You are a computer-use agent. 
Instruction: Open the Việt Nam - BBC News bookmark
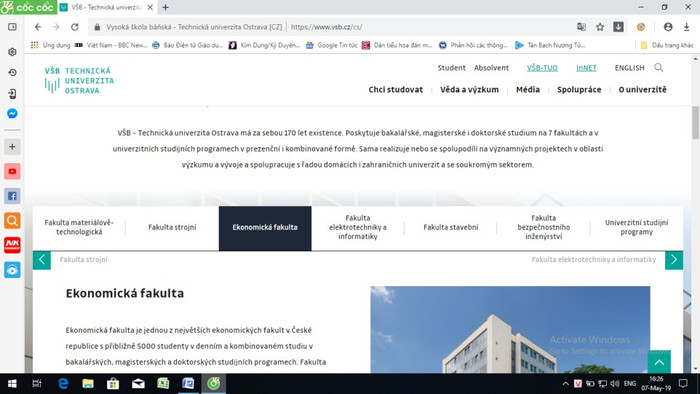[111, 45]
